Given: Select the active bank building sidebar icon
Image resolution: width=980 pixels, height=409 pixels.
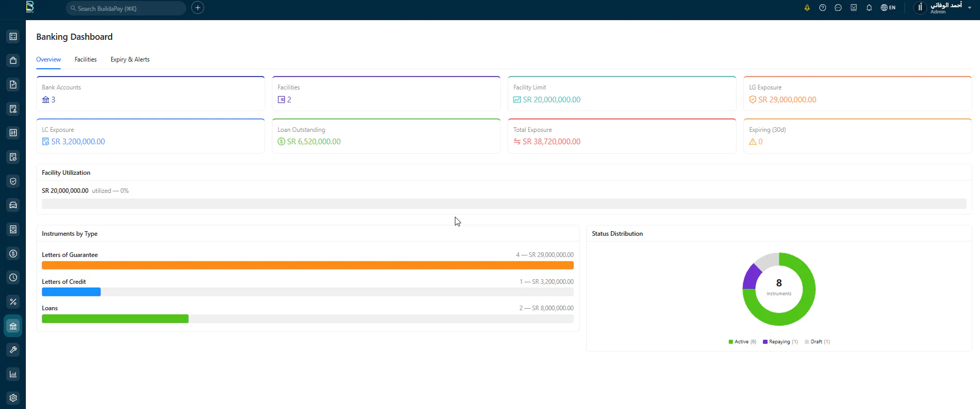Looking at the screenshot, I should point(13,326).
